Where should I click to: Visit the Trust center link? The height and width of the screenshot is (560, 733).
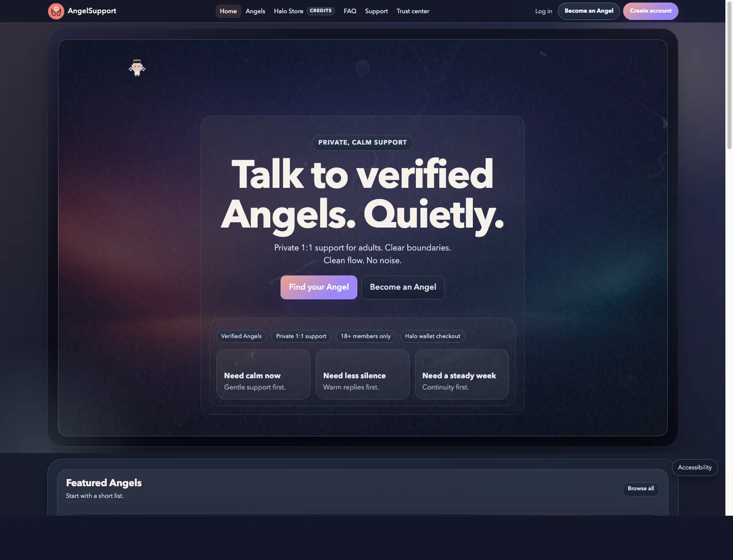[413, 11]
